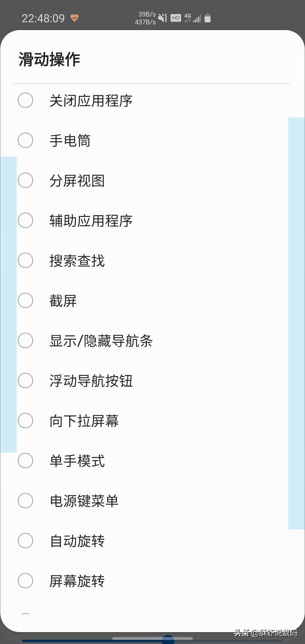The width and height of the screenshot is (305, 644).
Task: Tap the vibrate mute status icon
Action: 163,18
